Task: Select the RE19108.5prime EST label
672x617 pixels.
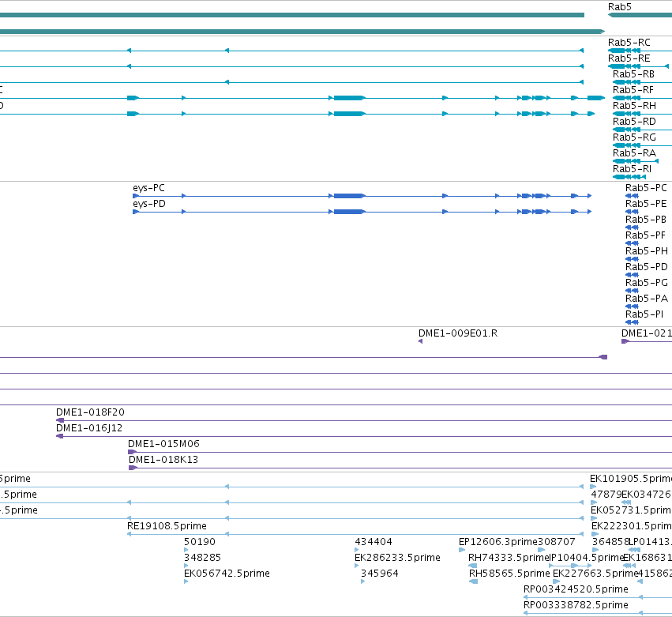Action: point(167,525)
